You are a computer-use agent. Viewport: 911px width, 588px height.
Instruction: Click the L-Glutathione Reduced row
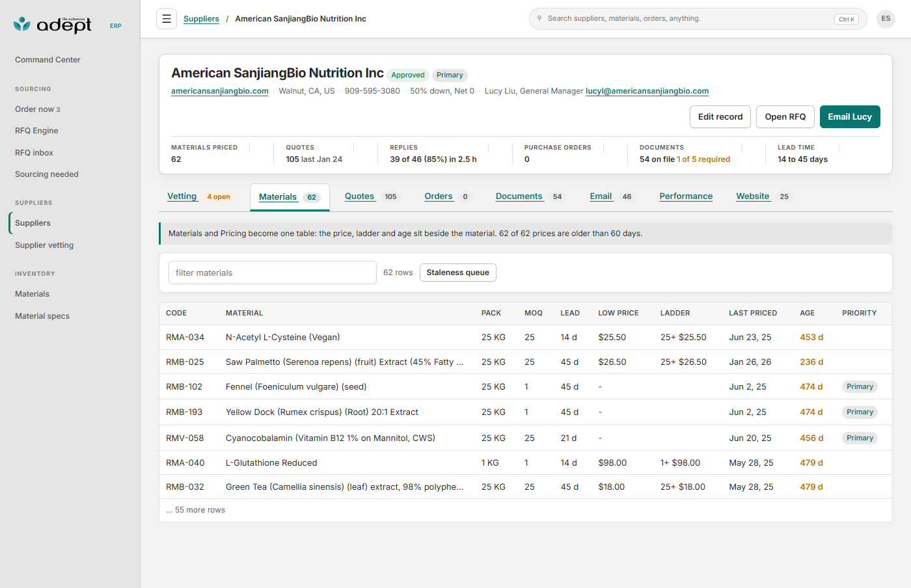pos(526,463)
